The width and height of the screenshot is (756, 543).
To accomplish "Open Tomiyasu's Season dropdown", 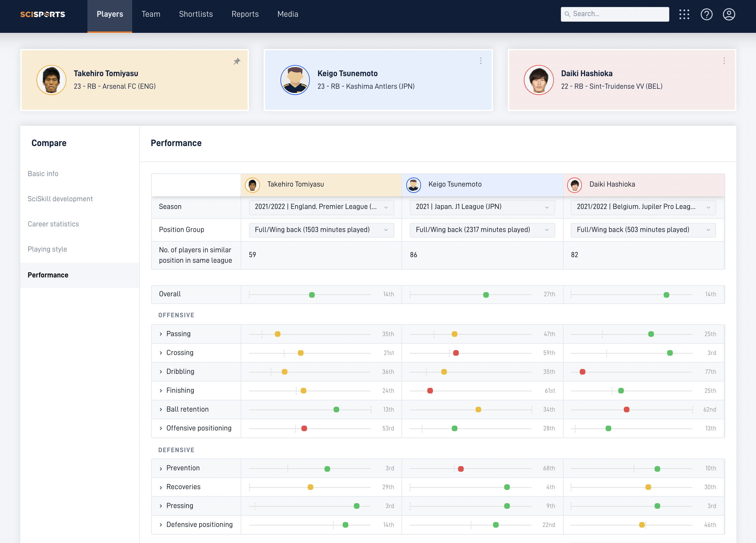I will (321, 207).
